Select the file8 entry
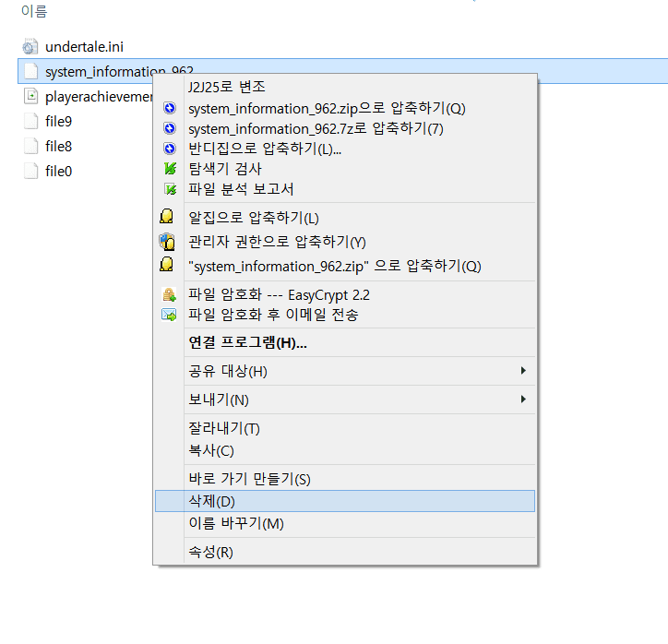The image size is (668, 644). click(59, 146)
